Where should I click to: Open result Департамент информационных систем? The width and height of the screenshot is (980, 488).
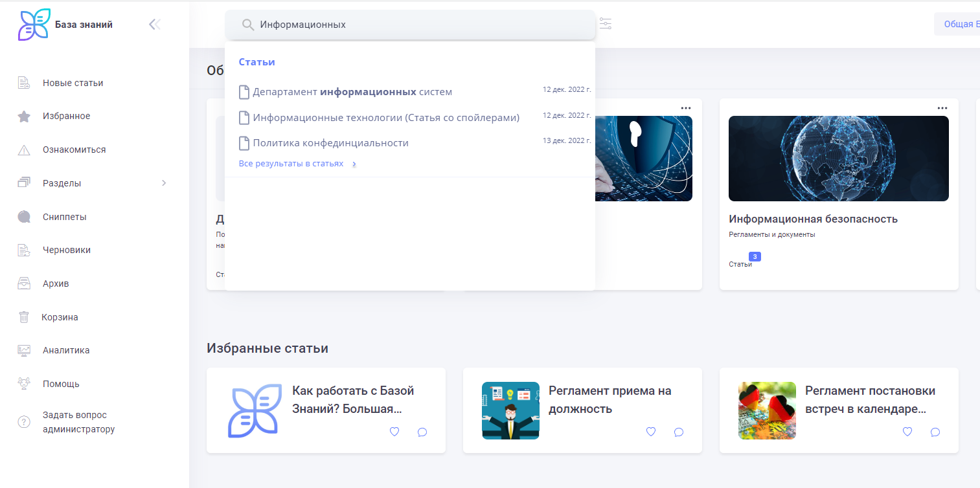coord(352,92)
